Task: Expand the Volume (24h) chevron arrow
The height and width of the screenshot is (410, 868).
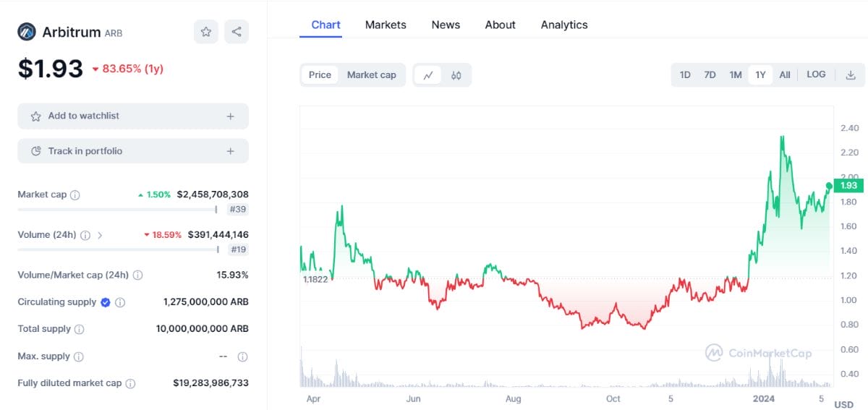Action: [x=100, y=235]
